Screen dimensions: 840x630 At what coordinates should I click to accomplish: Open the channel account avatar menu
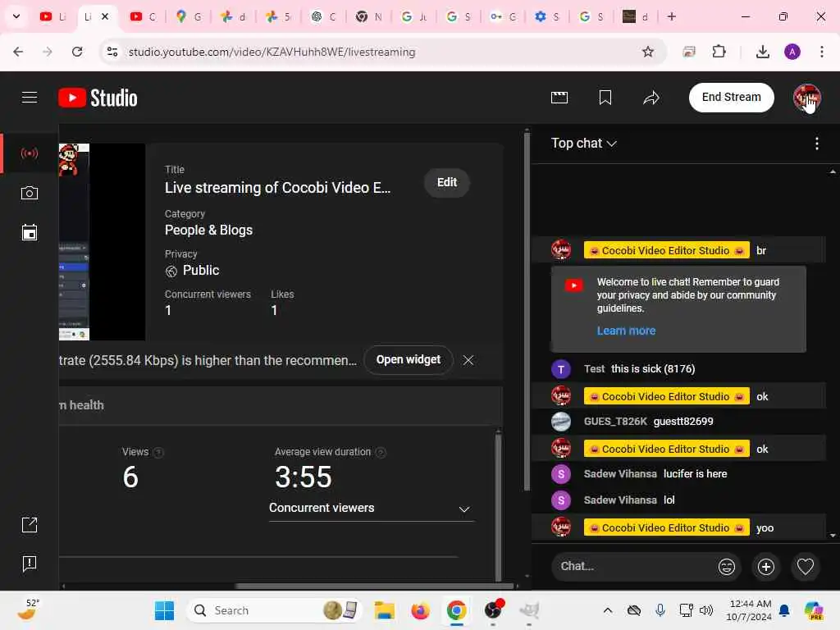(x=807, y=98)
